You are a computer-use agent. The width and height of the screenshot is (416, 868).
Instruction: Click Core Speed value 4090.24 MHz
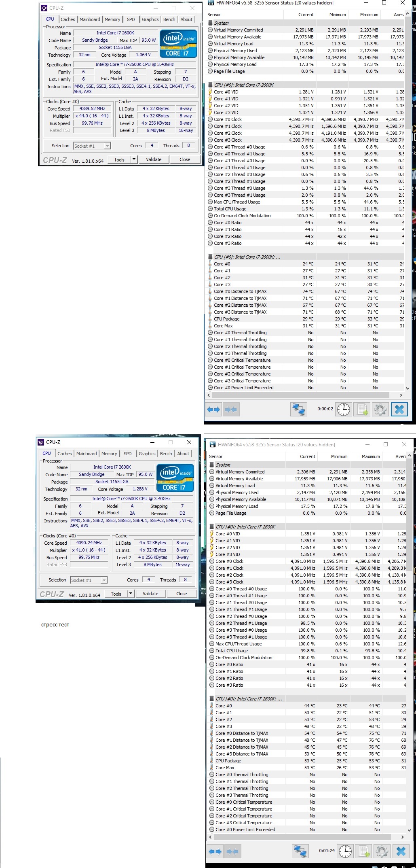click(x=89, y=543)
